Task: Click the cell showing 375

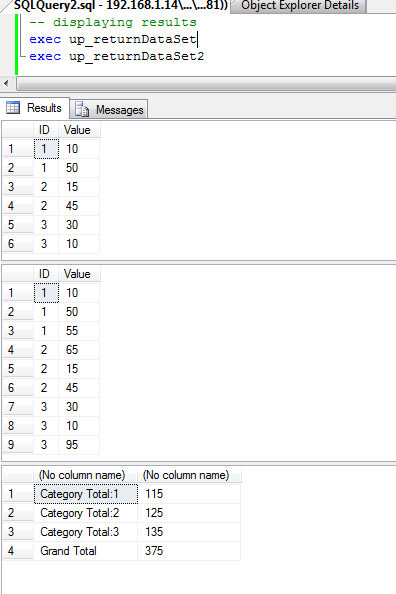Action: [x=189, y=551]
